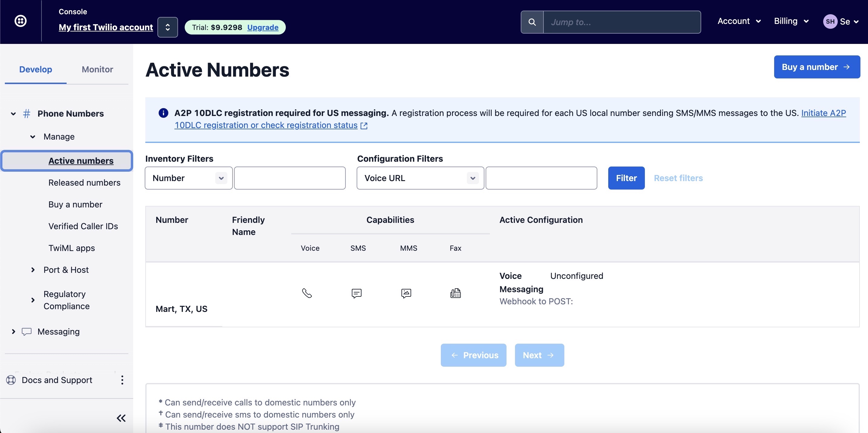Open the Number inventory filter dropdown
This screenshot has width=868, height=433.
coord(189,178)
